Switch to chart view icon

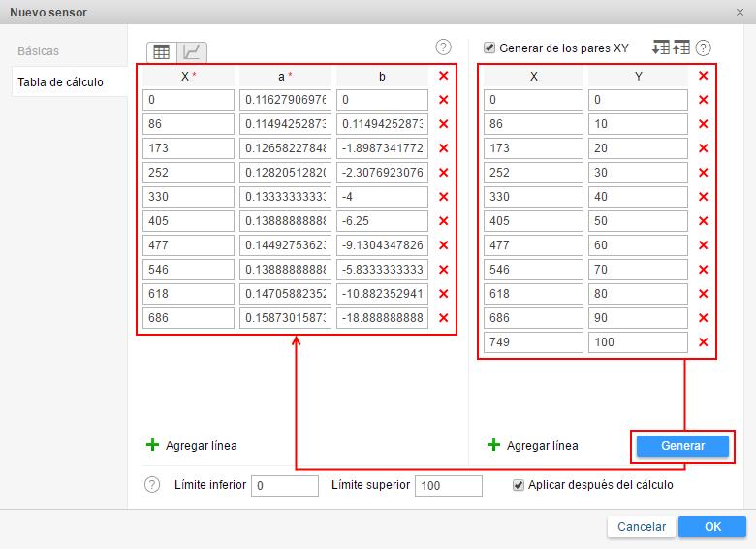coord(192,52)
